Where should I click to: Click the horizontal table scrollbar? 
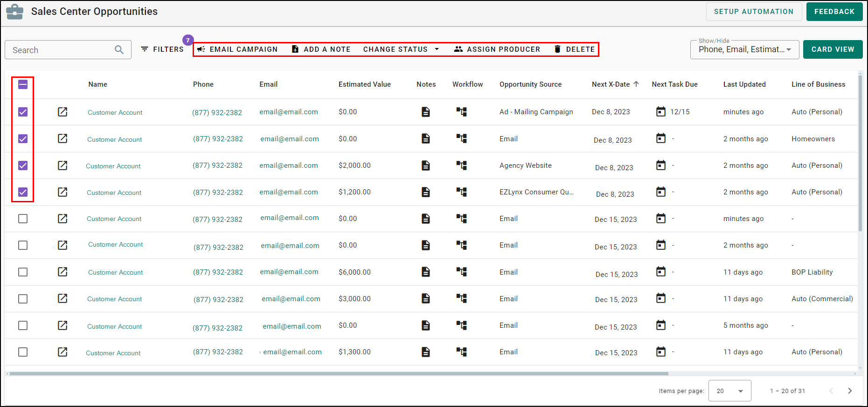pyautogui.click(x=339, y=373)
